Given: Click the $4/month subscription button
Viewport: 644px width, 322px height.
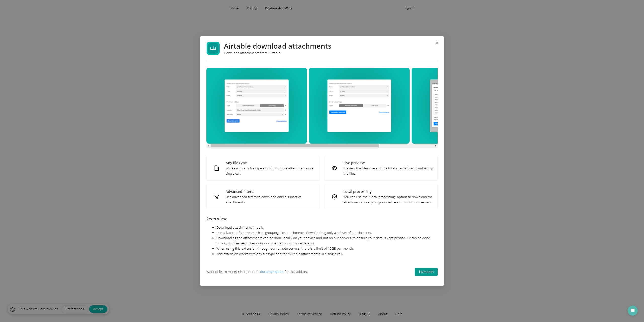Looking at the screenshot, I should point(426,271).
